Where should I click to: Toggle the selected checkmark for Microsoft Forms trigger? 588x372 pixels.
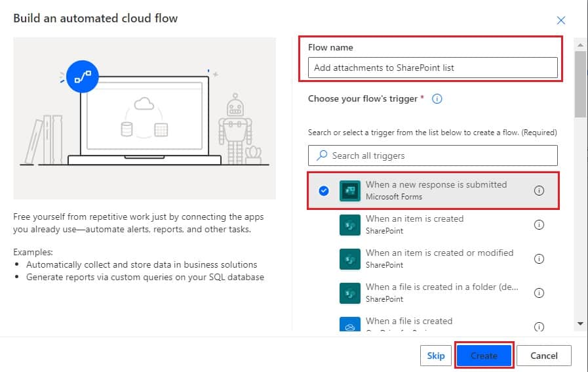pos(324,191)
